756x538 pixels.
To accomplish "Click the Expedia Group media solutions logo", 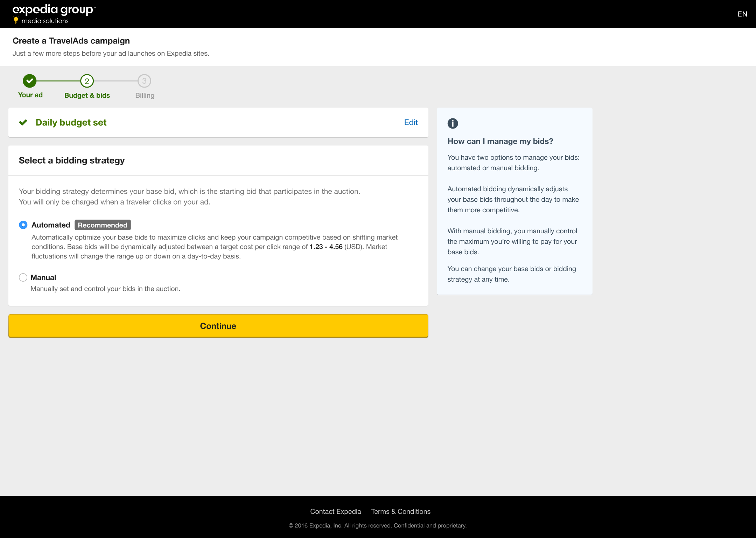I will (x=54, y=14).
